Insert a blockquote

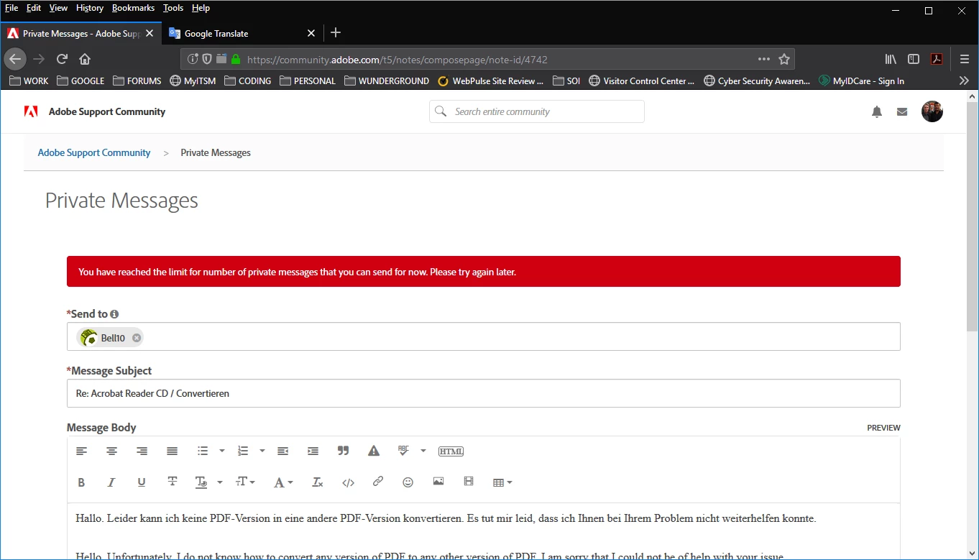344,451
